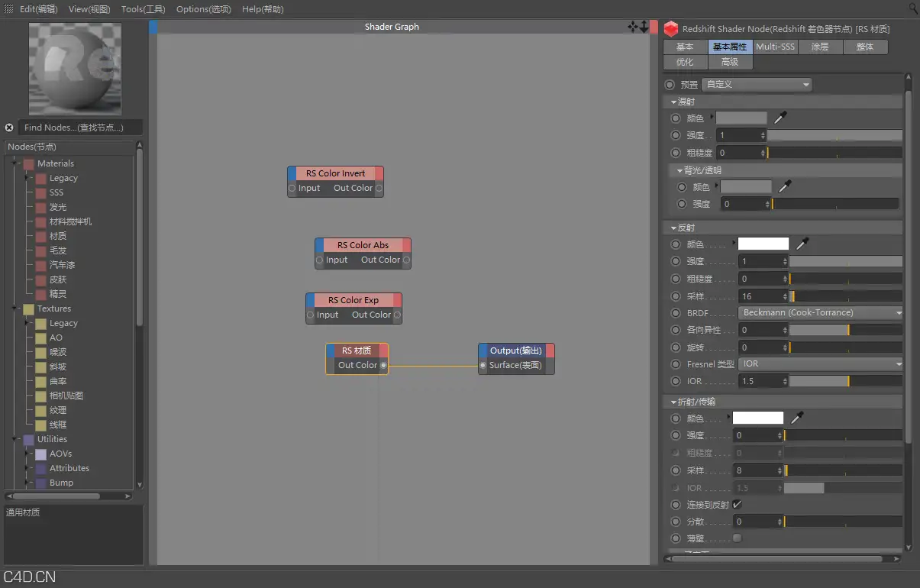Use the reflection color eyedropper
Image resolution: width=920 pixels, height=588 pixels.
802,244
